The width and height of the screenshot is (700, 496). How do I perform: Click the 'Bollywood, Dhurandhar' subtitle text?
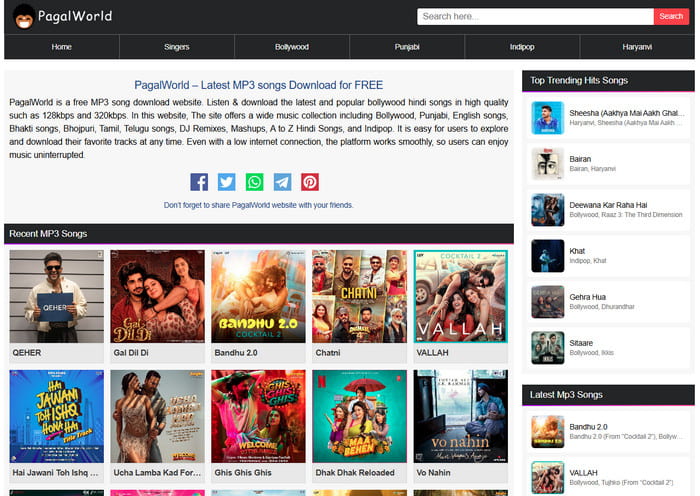pyautogui.click(x=602, y=307)
